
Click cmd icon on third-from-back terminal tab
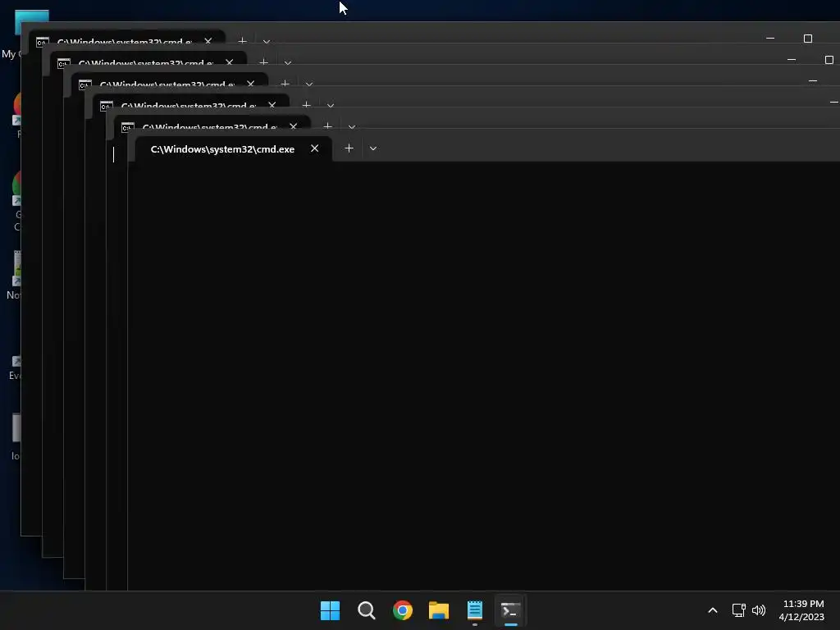pyautogui.click(x=85, y=84)
